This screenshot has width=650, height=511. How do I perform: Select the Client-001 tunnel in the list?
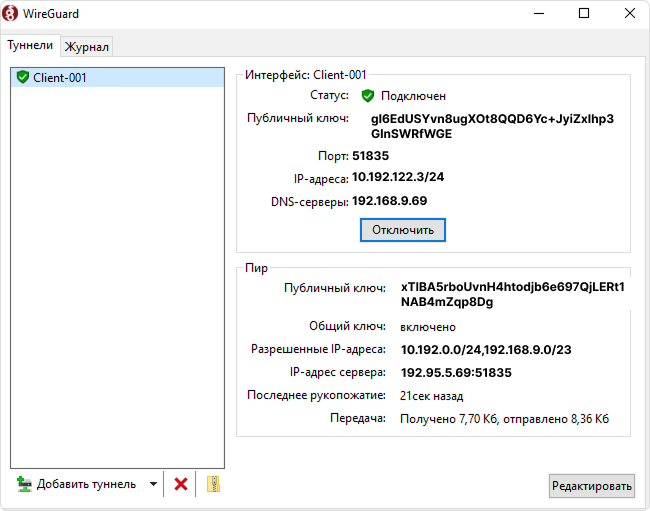click(118, 77)
